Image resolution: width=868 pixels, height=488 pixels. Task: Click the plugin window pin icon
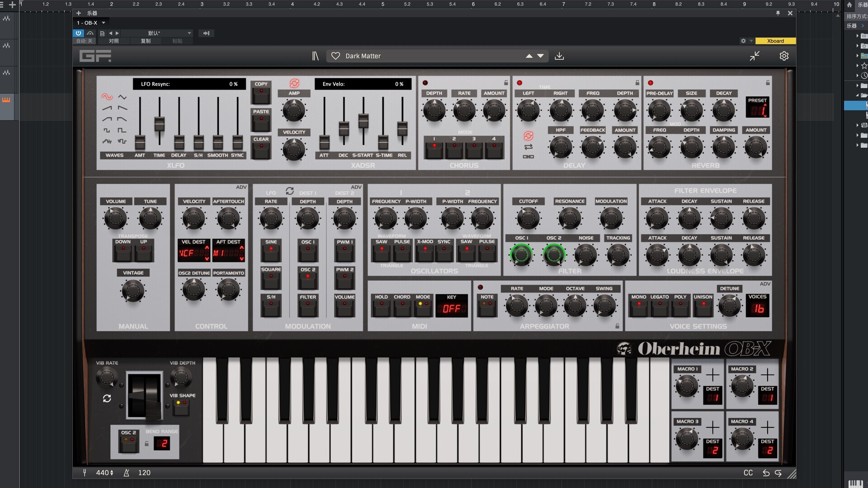point(778,13)
